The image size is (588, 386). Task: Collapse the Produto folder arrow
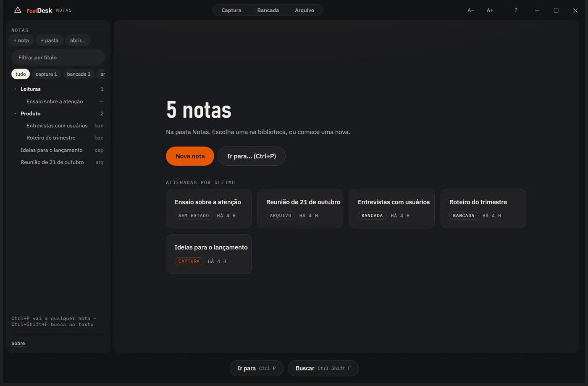click(15, 114)
